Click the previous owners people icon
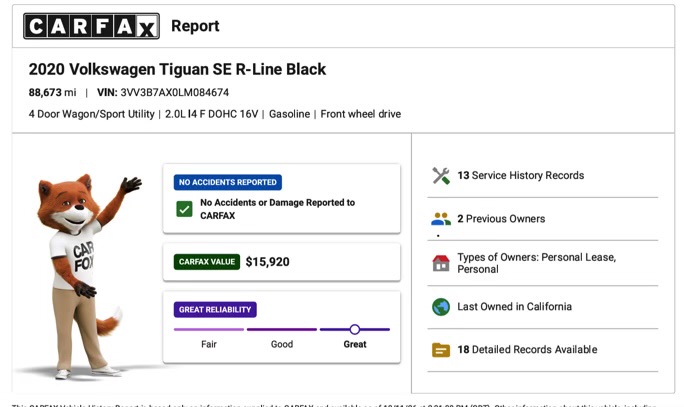The width and height of the screenshot is (684, 407). coord(441,219)
